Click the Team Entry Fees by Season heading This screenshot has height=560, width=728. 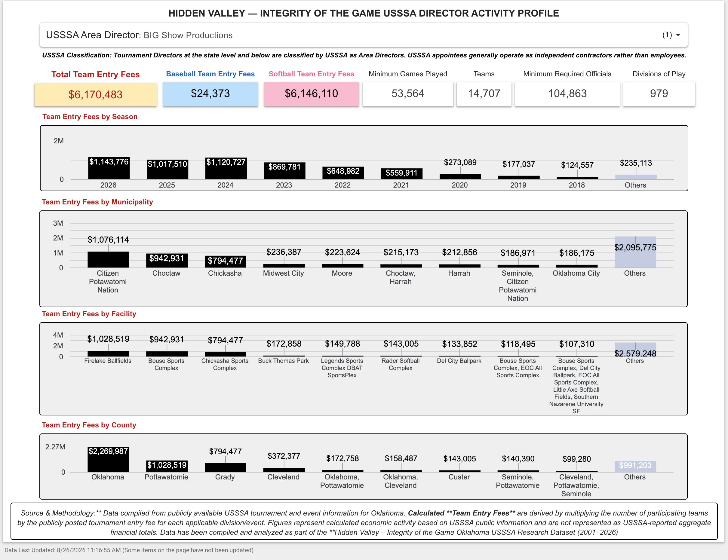pos(90,117)
